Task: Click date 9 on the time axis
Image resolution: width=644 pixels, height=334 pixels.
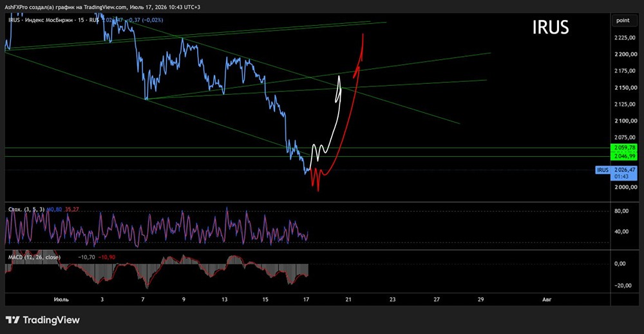Action: click(x=184, y=299)
